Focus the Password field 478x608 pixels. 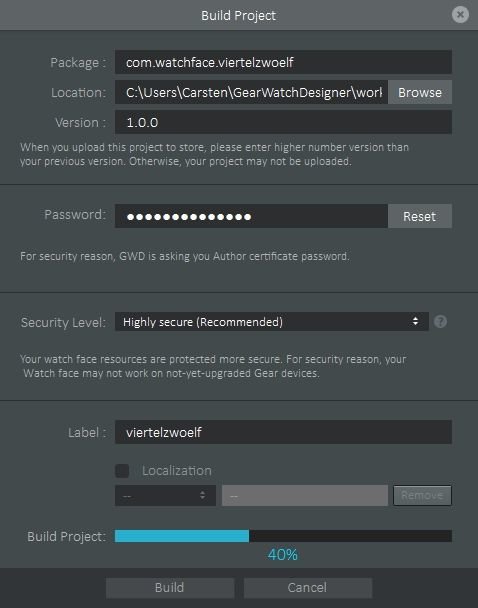251,216
